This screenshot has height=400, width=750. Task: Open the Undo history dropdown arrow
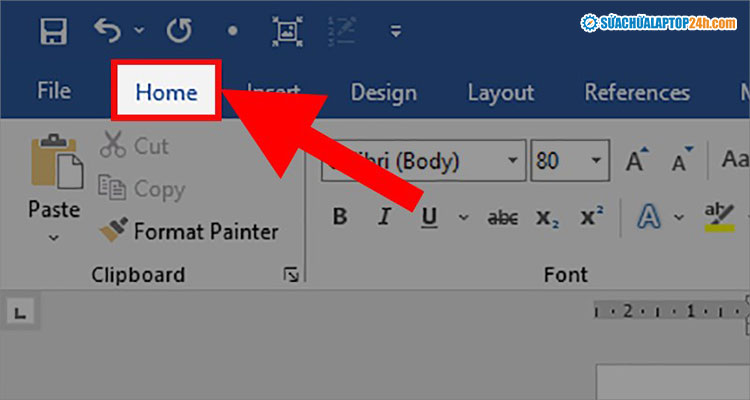click(x=138, y=32)
